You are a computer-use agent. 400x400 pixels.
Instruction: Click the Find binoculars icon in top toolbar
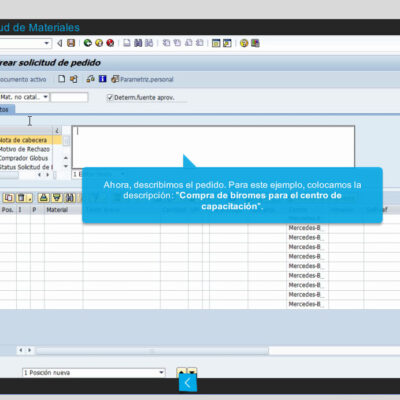[138, 43]
